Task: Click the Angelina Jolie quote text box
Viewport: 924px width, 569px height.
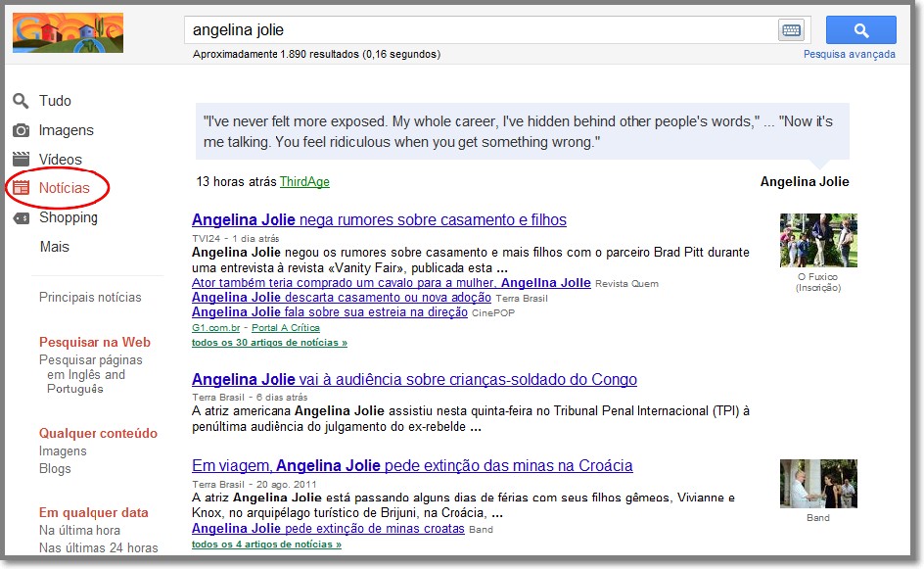Action: pos(522,131)
